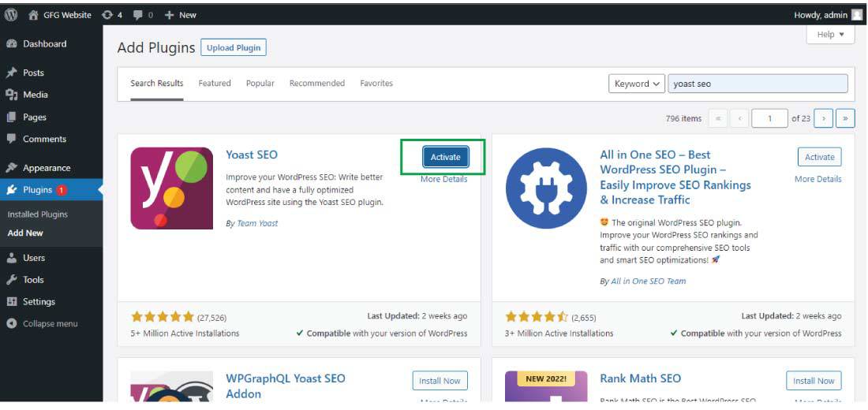Install Rank Math SEO now
868x410 pixels.
tap(814, 381)
